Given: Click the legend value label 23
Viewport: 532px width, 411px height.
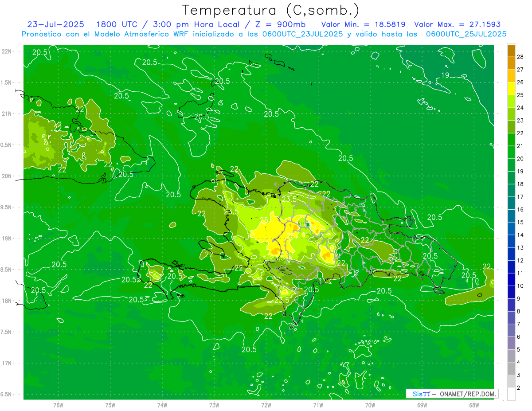Looking at the screenshot, I should click(x=520, y=121).
